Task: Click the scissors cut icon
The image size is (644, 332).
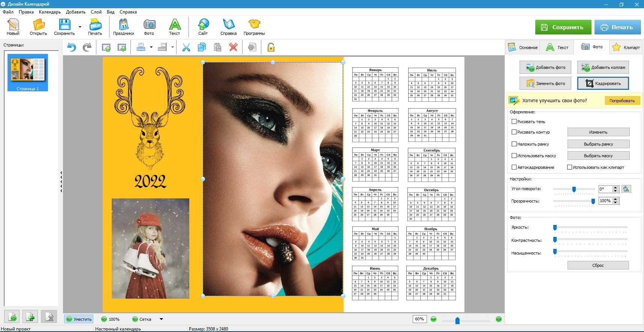Action: click(186, 47)
